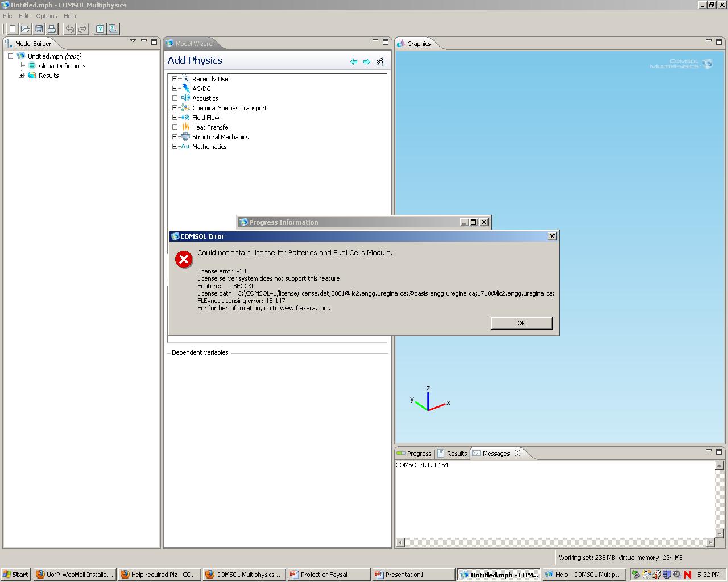Click the Save disk icon in toolbar
Screen dimensions: 728x582
(x=39, y=28)
